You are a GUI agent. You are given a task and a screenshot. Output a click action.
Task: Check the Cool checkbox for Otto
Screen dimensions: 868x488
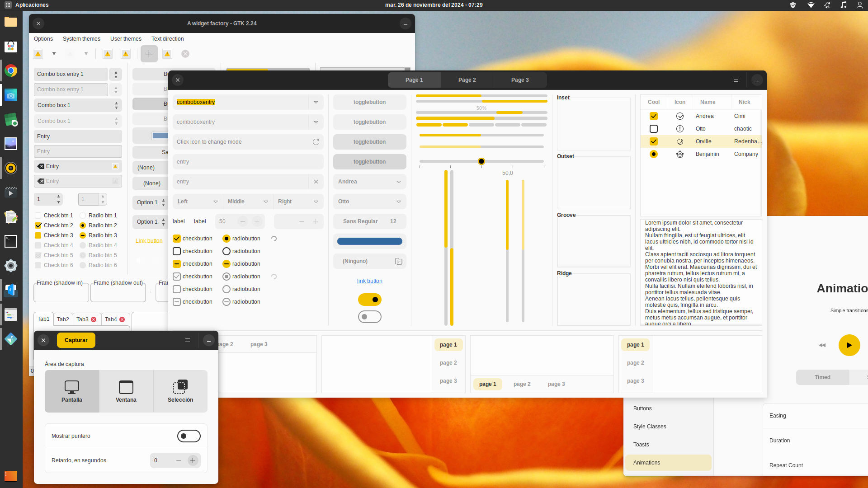point(654,129)
